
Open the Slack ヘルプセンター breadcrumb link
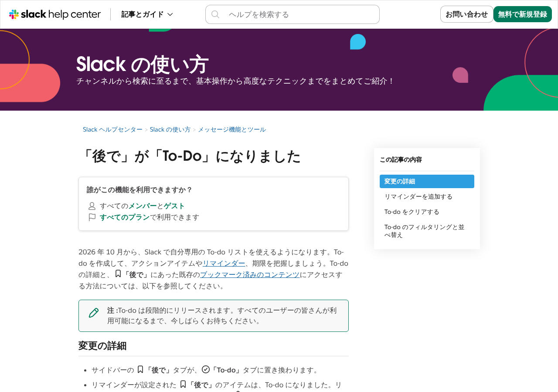pos(112,129)
